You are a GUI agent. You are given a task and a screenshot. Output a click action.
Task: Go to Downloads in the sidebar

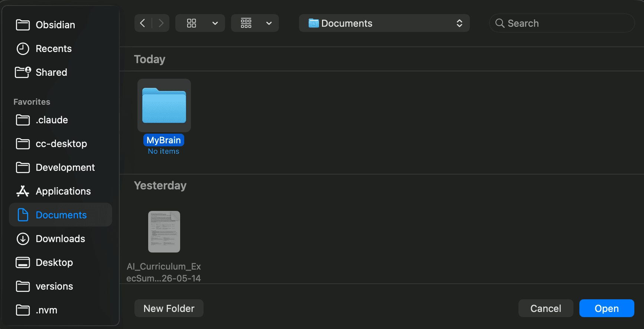click(x=61, y=239)
